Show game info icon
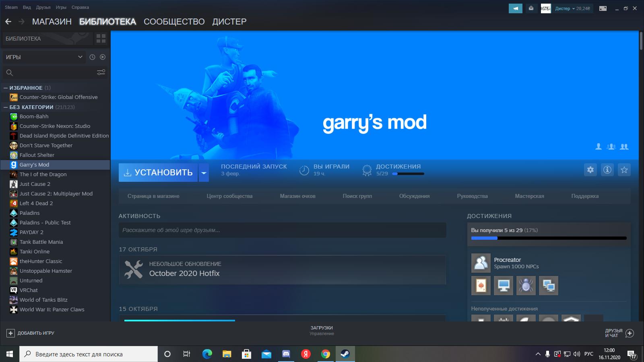644x362 pixels. coord(607,170)
